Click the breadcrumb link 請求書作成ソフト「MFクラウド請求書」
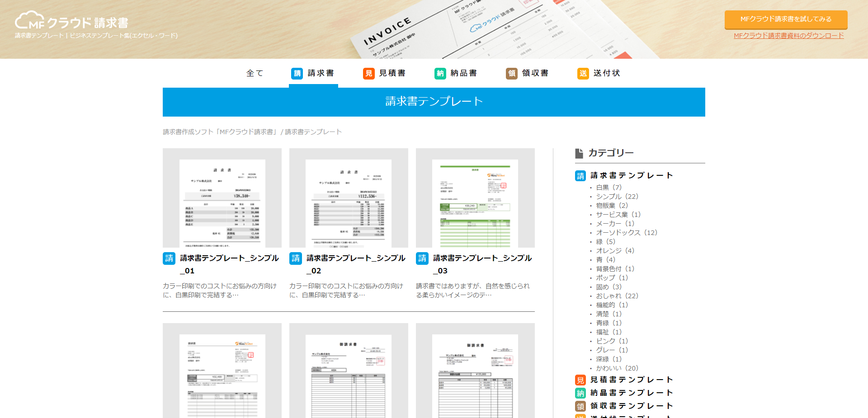Screen dimensions: 868x418 [x=220, y=132]
